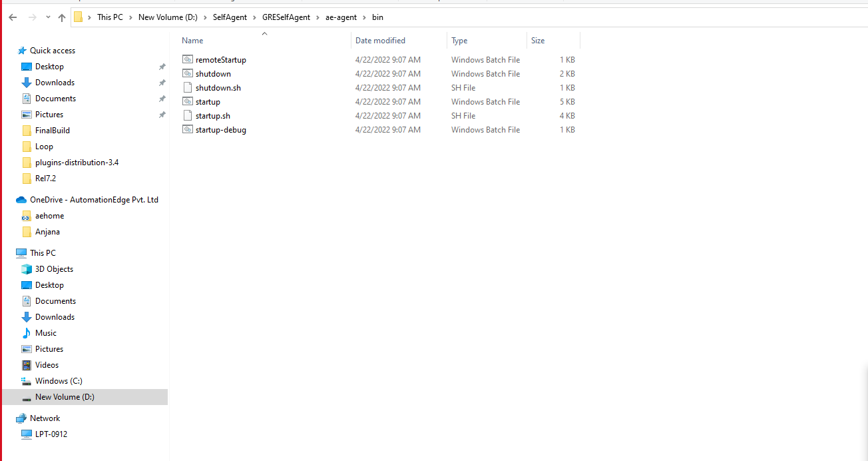Click the Back navigation arrow
The image size is (868, 461).
(12, 17)
